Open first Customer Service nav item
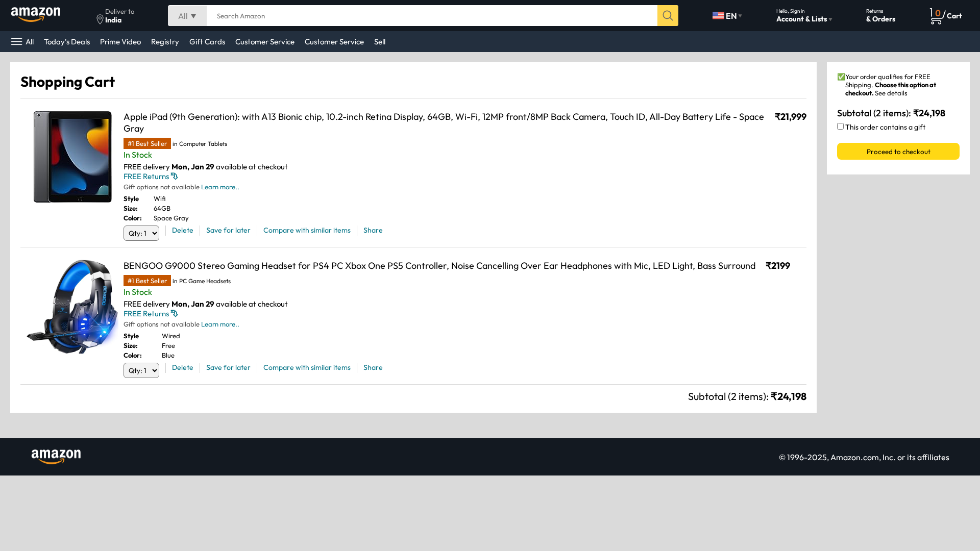Screen dimensions: 980x551 pos(265,42)
